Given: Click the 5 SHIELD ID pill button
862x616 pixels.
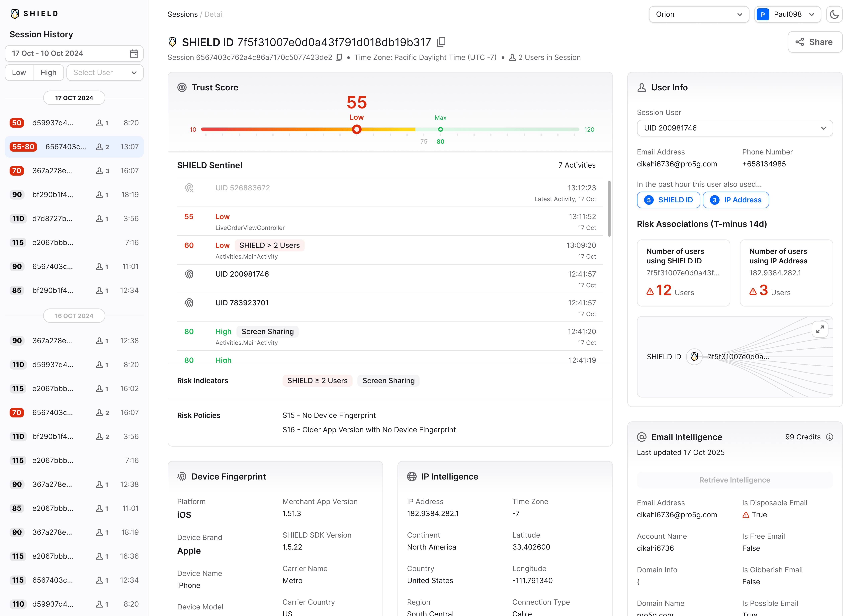Looking at the screenshot, I should (x=668, y=200).
